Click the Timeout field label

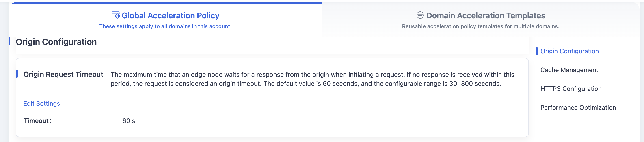coord(37,121)
